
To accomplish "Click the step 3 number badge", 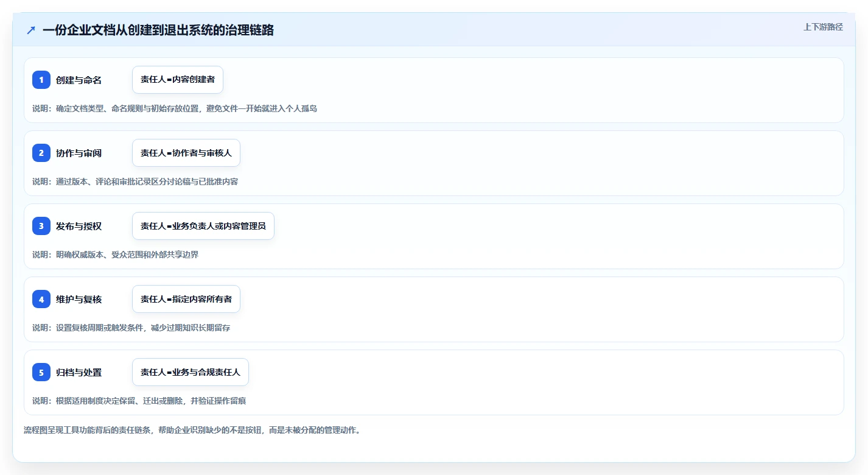I will click(x=41, y=226).
